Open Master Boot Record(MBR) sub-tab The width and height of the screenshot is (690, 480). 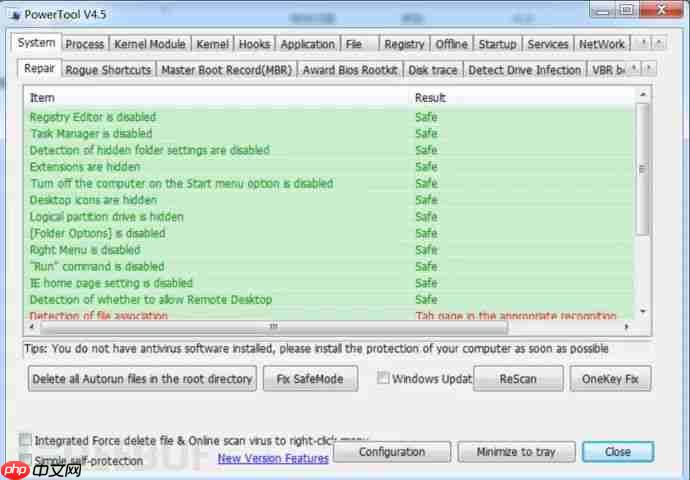[227, 70]
